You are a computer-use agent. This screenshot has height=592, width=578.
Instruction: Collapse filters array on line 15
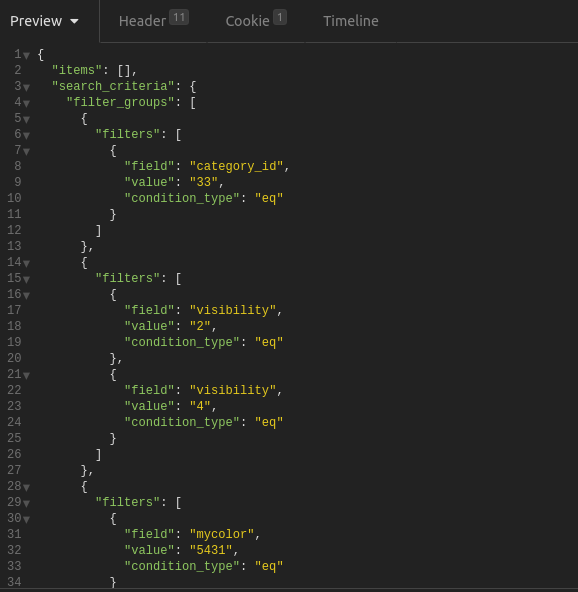[26, 280]
